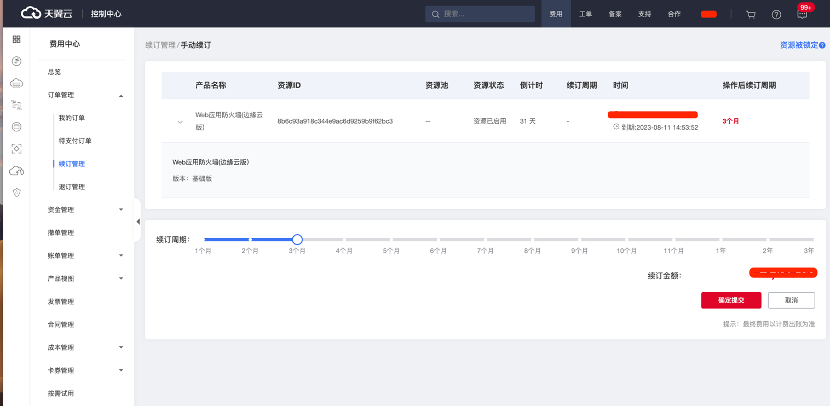The image size is (830, 406).
Task: Expand the Web应用防火墙 row chevron
Action: pyautogui.click(x=180, y=122)
